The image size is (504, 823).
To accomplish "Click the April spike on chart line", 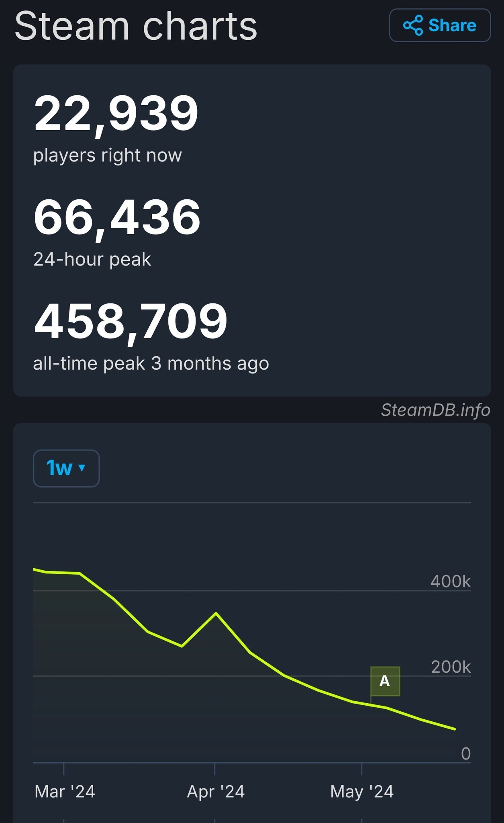I will [216, 613].
